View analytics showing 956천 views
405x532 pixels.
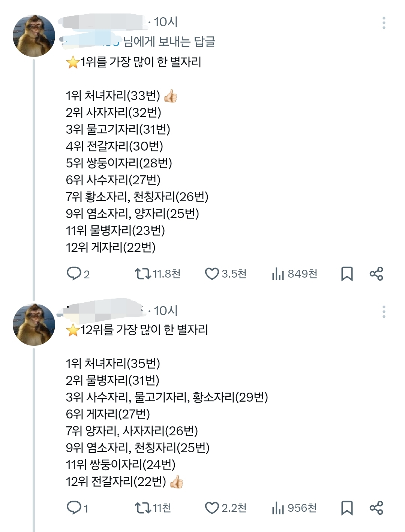pos(278,508)
